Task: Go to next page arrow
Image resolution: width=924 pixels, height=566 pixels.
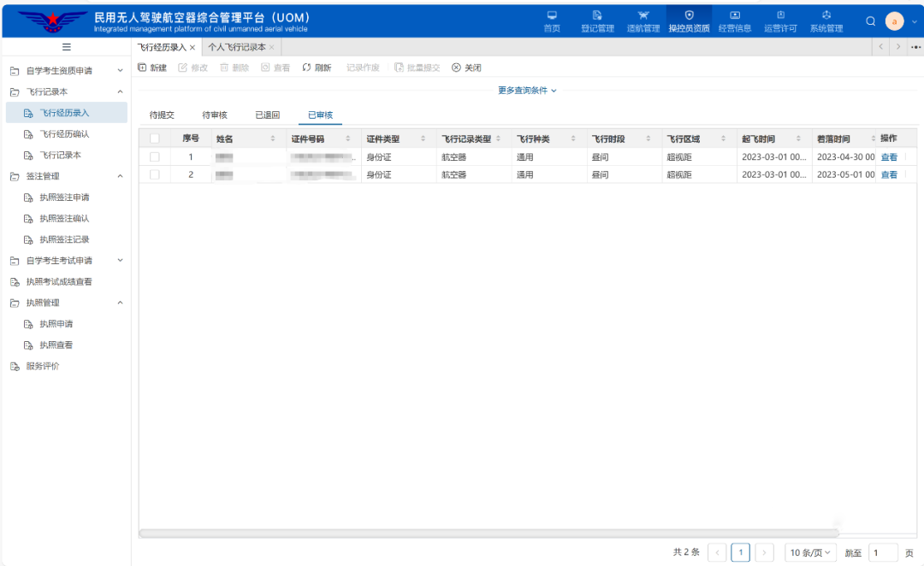Action: [x=764, y=552]
